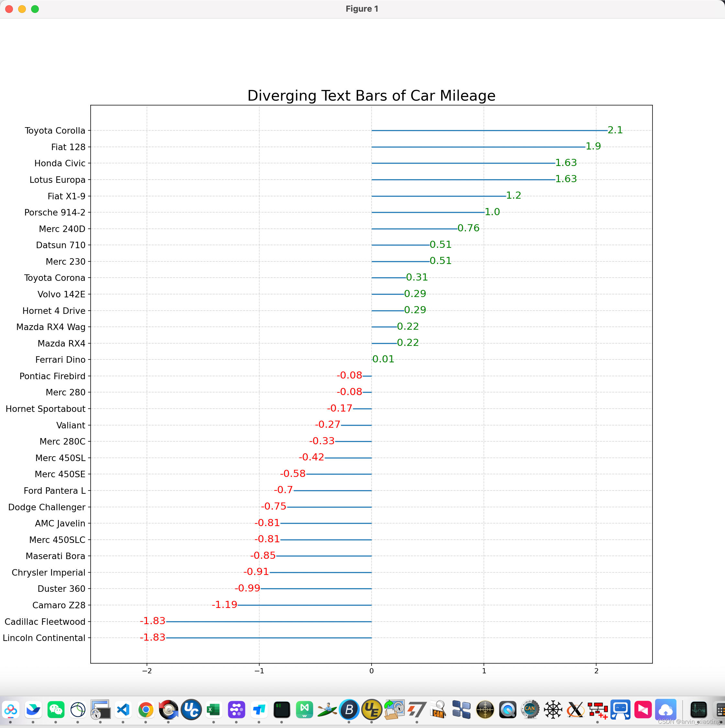Open the XQuartz X icon

[x=575, y=710]
